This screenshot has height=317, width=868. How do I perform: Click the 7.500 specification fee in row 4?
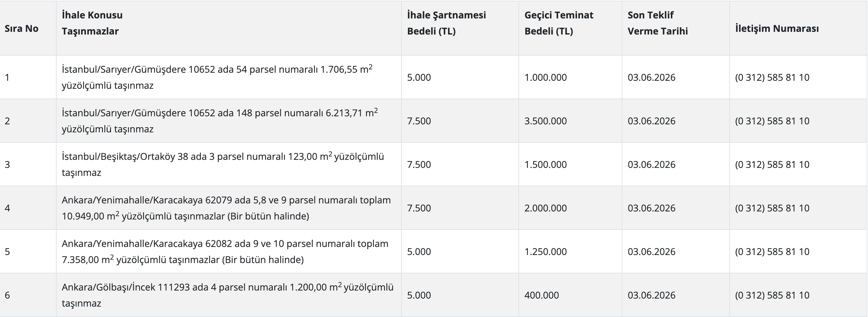(419, 208)
